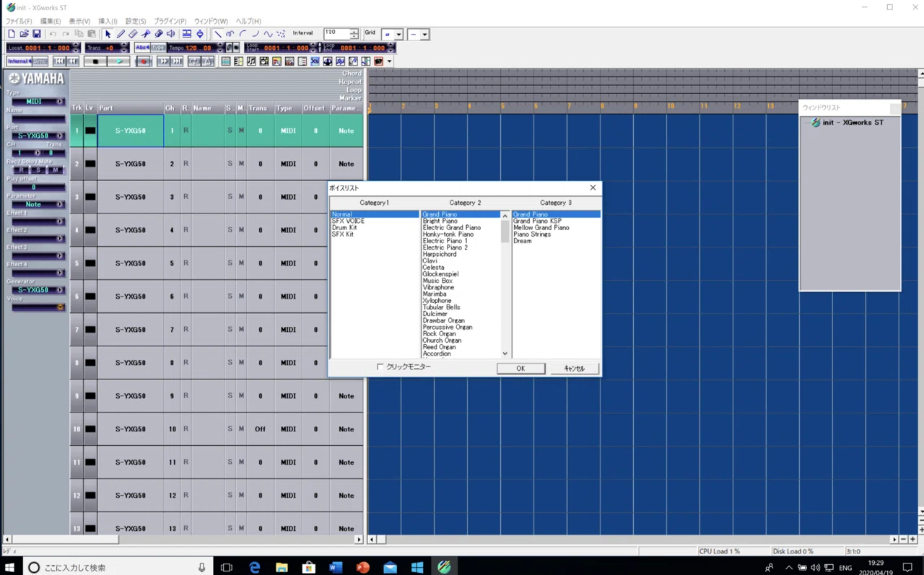The image size is (924, 575).
Task: Pick Church Organ in Category 2
Action: point(442,341)
